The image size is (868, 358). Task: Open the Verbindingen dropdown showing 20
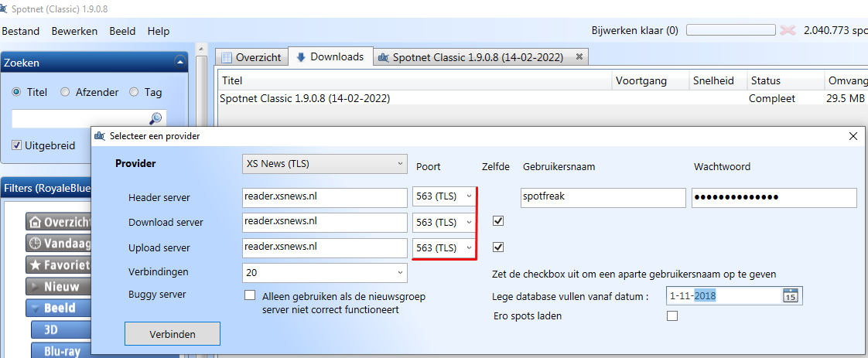click(324, 273)
